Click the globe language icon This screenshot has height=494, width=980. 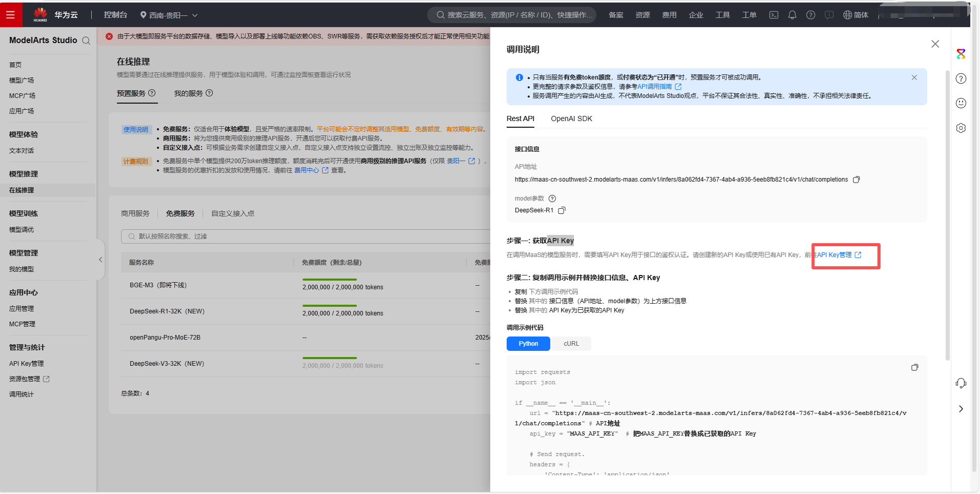coord(848,15)
